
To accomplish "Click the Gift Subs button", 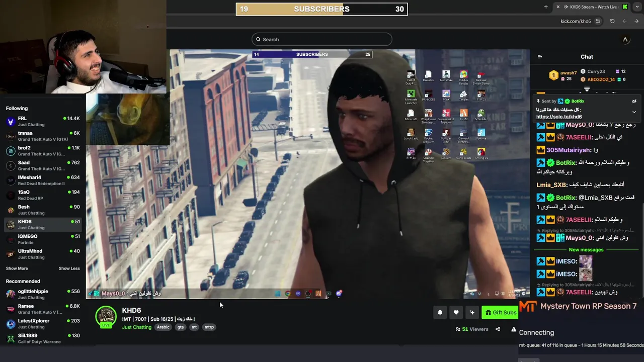I will coord(500,312).
